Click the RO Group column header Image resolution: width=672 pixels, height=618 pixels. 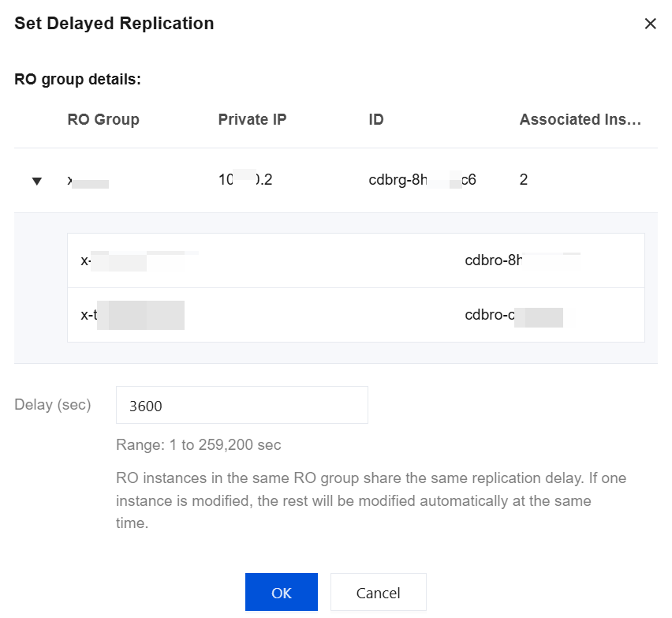pyautogui.click(x=103, y=120)
